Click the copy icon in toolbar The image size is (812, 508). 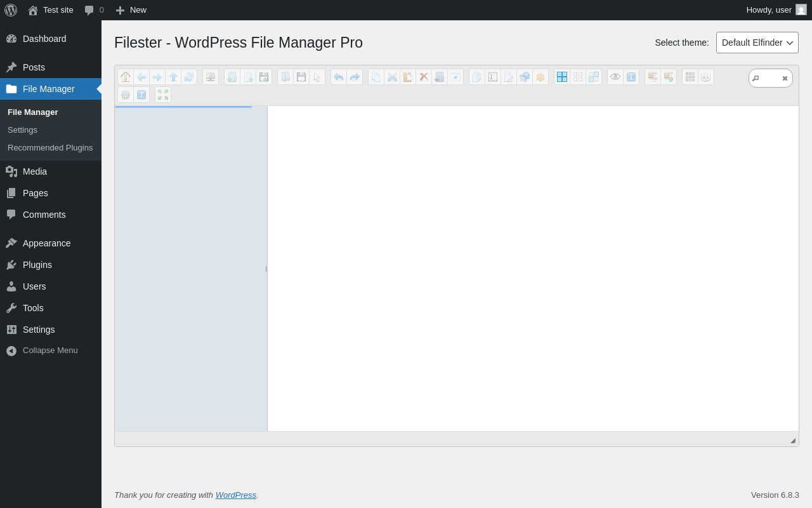[376, 77]
